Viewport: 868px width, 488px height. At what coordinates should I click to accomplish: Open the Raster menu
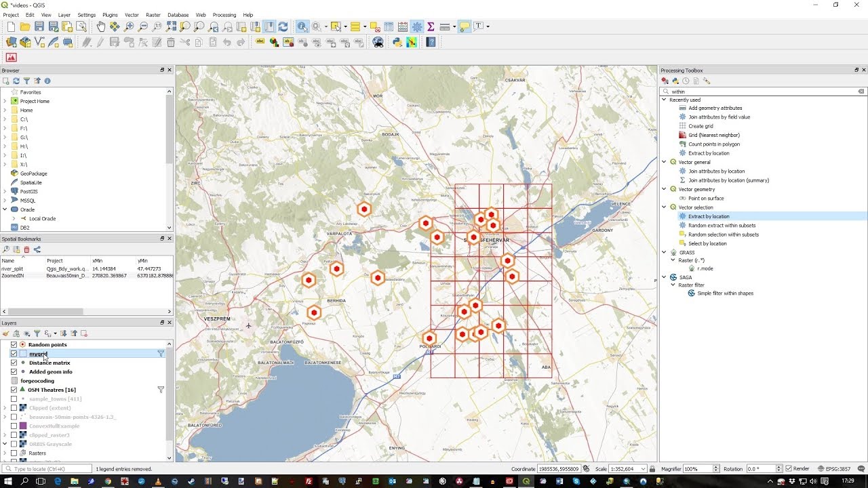click(153, 14)
